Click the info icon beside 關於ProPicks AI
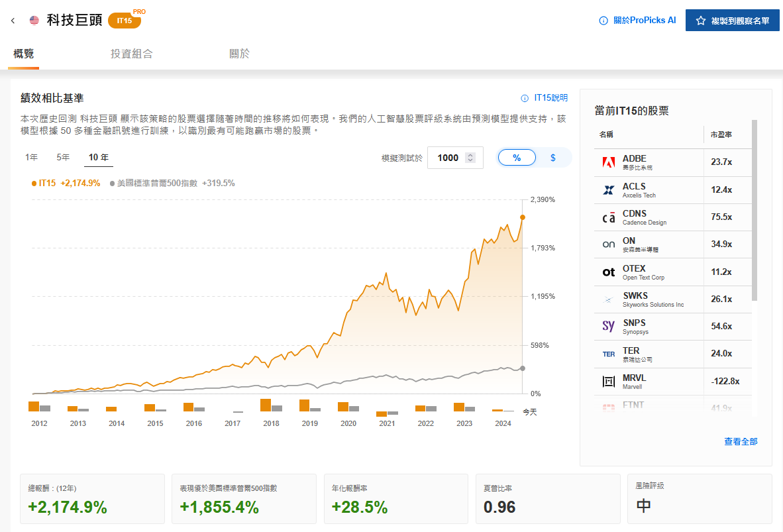The image size is (783, 532). pyautogui.click(x=603, y=21)
